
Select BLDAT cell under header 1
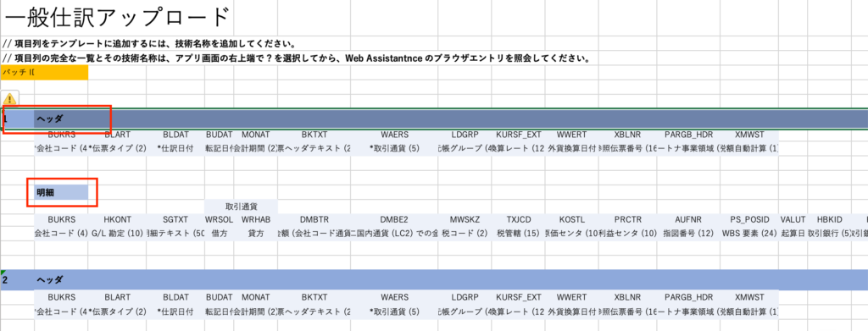(x=175, y=135)
